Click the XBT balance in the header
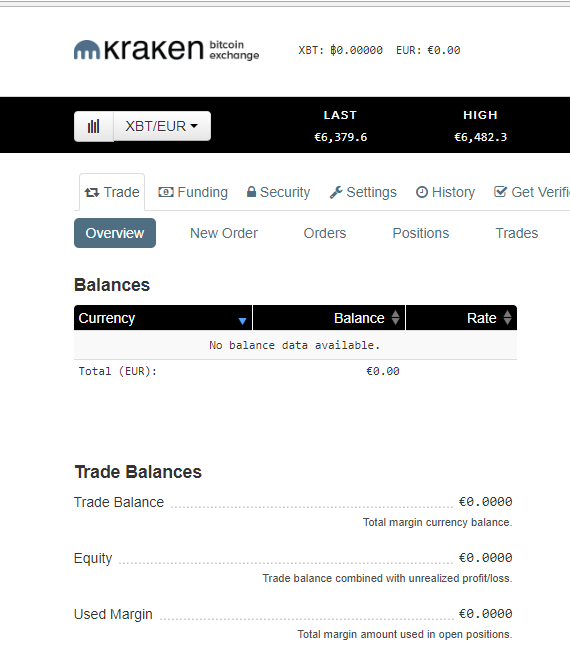This screenshot has width=570, height=663. tap(340, 50)
